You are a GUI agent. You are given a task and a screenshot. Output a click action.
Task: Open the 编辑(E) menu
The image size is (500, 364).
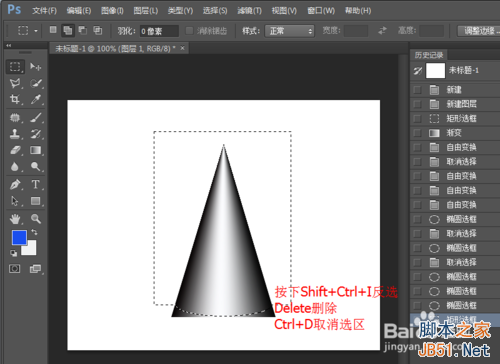pyautogui.click(x=79, y=11)
